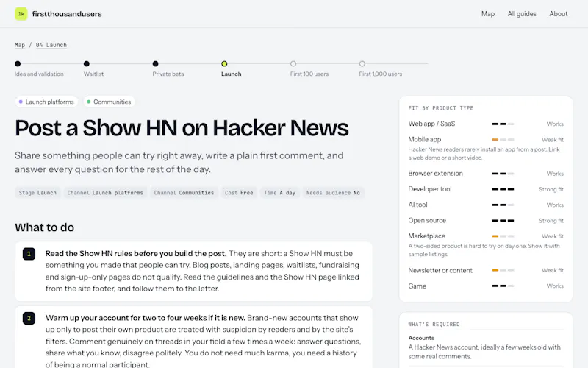The width and height of the screenshot is (588, 368).
Task: Click the Waitlist stage label
Action: click(93, 74)
